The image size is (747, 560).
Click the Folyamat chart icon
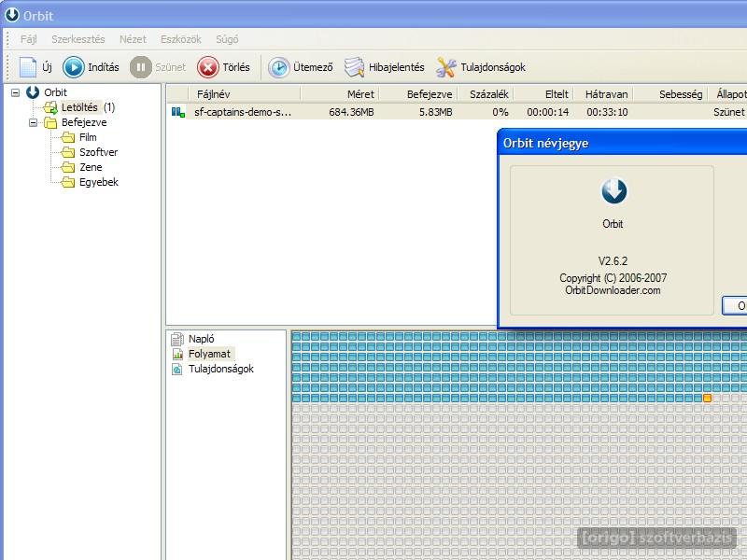177,354
